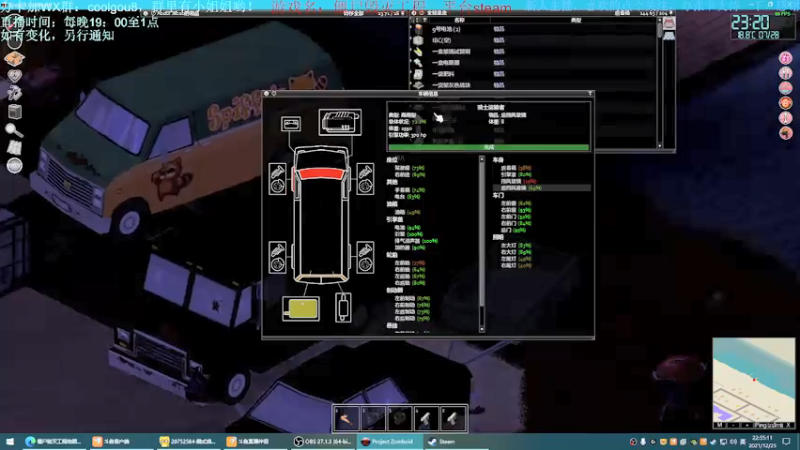Image resolution: width=800 pixels, height=450 pixels.
Task: Select the battery (94%) part entry
Action: (407, 228)
